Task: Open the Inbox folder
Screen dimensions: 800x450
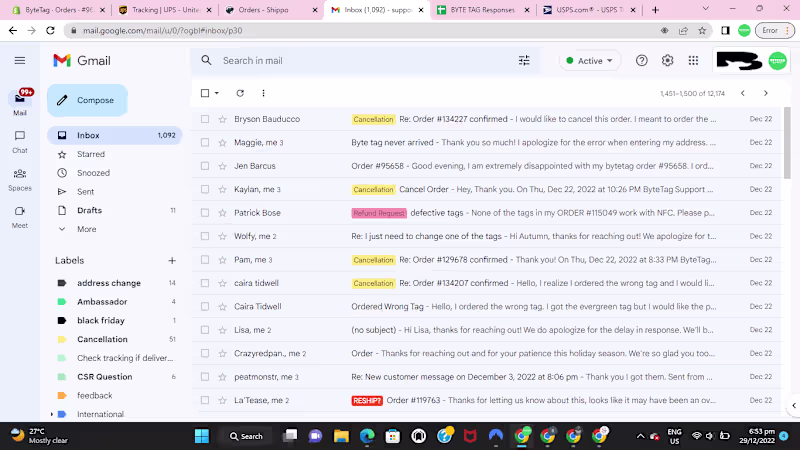Action: (115, 136)
